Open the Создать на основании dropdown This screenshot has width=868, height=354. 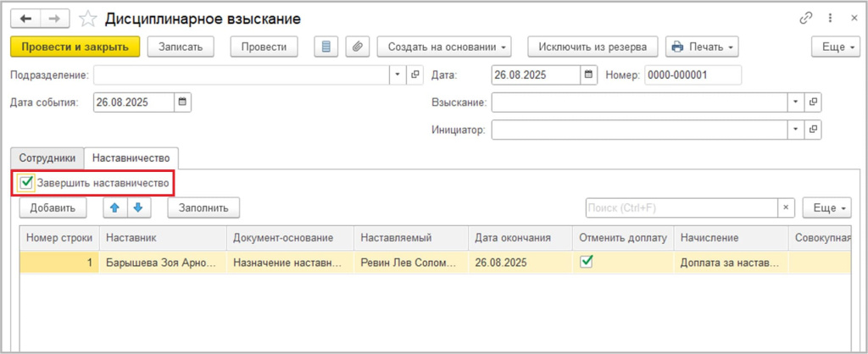click(448, 47)
